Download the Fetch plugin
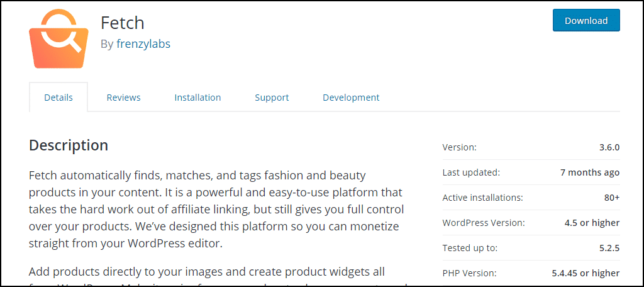644x287 pixels. tap(586, 21)
